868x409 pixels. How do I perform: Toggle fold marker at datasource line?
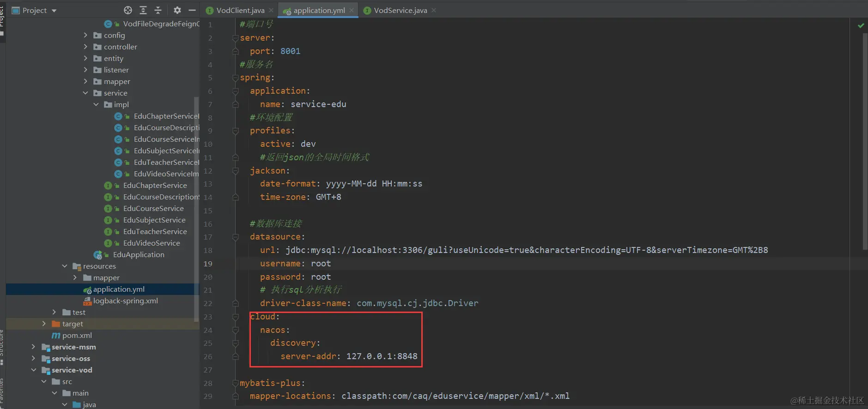coord(235,237)
